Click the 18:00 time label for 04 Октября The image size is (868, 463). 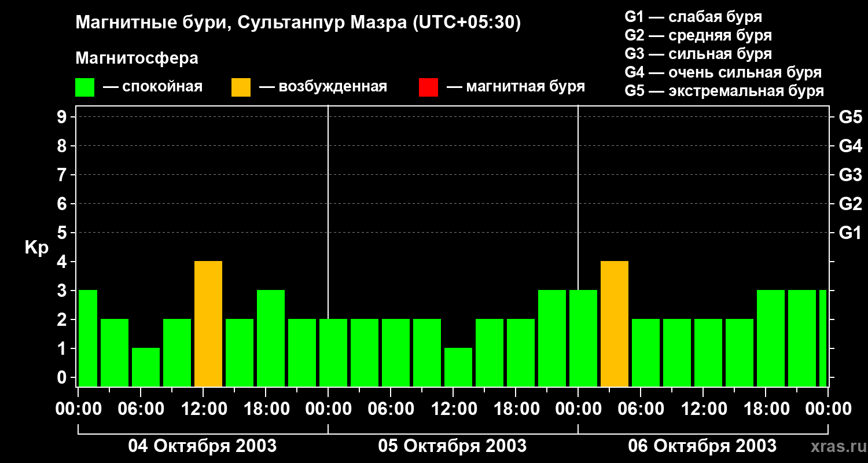click(x=266, y=409)
